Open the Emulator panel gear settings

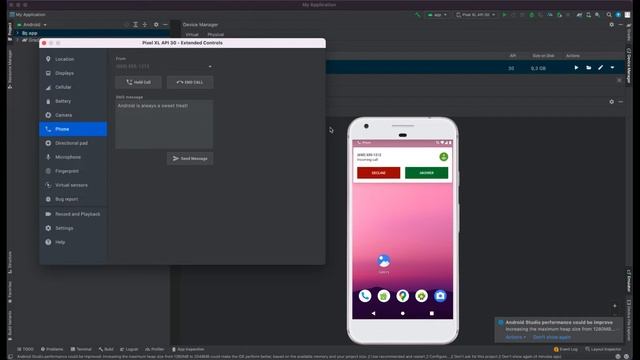(611, 102)
